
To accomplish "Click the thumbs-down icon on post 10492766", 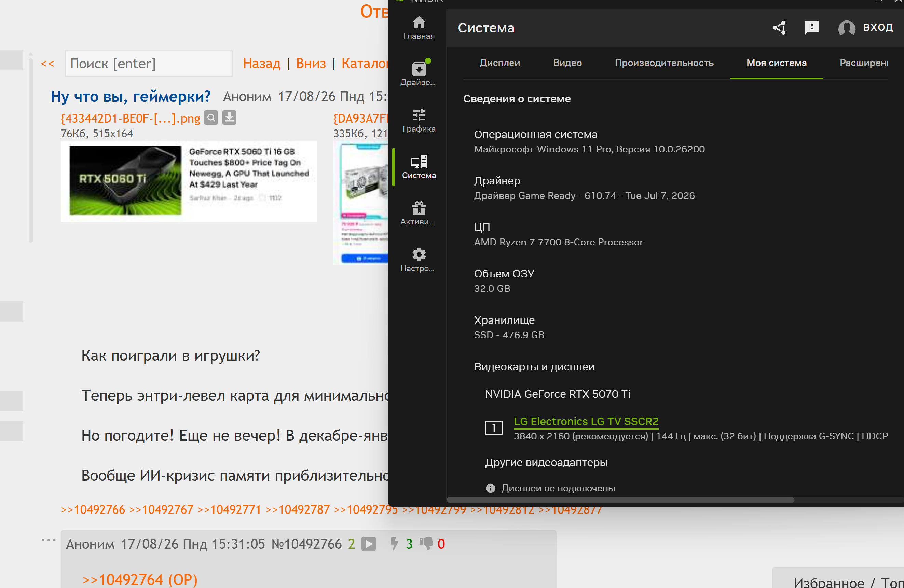I will 426,544.
